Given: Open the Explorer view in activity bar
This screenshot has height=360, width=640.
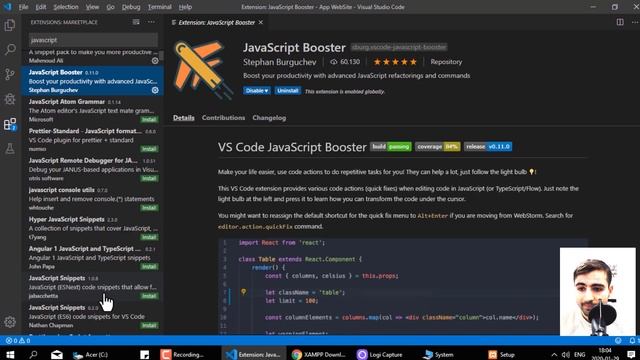Looking at the screenshot, I should tap(10, 25).
